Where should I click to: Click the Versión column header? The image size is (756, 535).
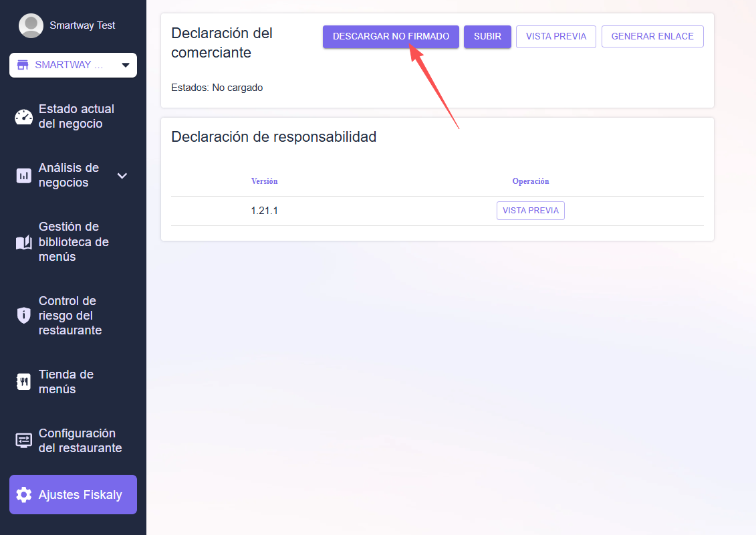point(264,181)
